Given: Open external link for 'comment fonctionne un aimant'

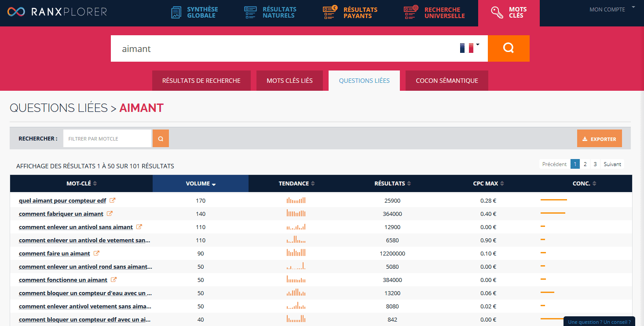Looking at the screenshot, I should (113, 280).
